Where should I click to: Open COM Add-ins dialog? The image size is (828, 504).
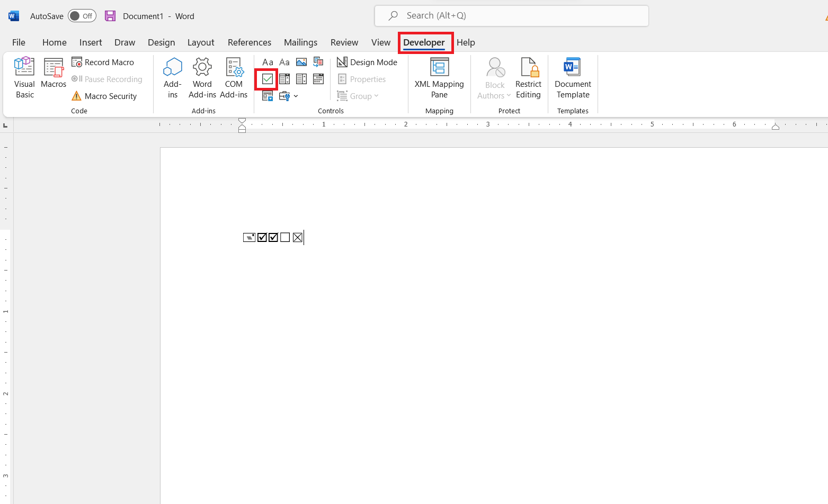pos(234,78)
